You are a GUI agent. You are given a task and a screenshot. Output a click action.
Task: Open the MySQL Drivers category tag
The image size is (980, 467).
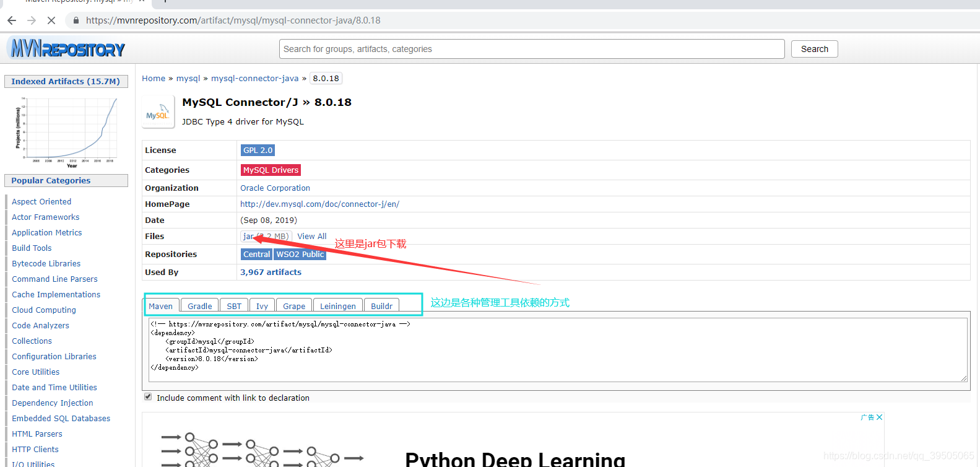(271, 170)
